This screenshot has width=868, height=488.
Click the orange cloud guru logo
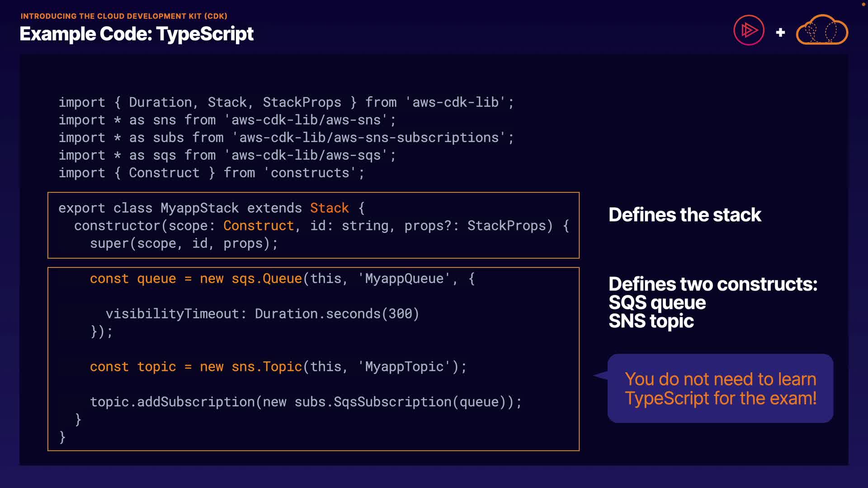(x=821, y=30)
